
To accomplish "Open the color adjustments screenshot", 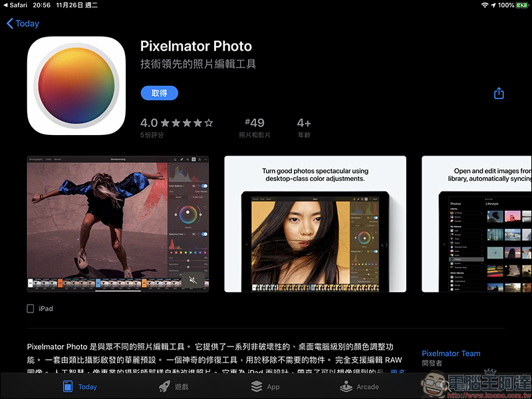I will 315,224.
